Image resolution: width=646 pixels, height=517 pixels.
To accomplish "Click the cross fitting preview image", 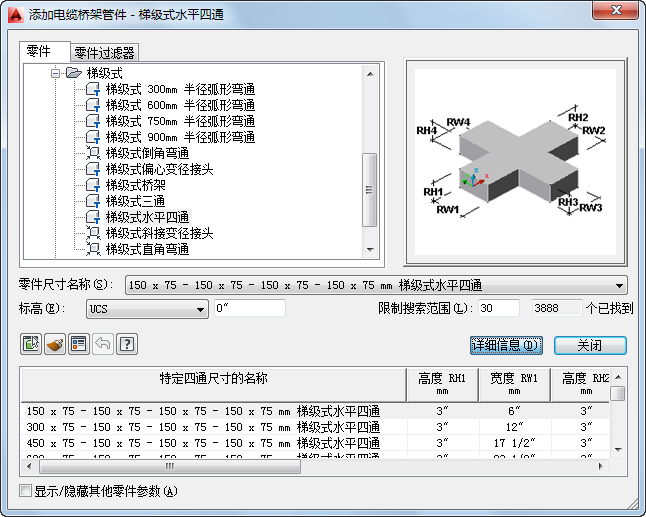I will 515,162.
